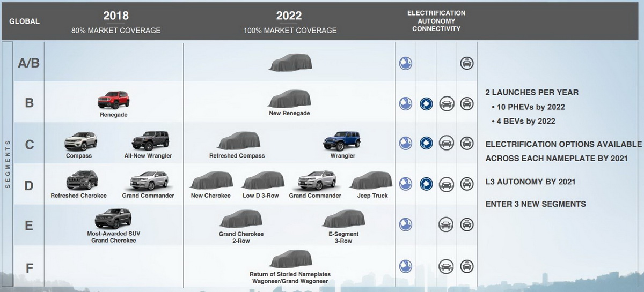Click the Refreshed Cherokee vehicle image

pos(82,181)
